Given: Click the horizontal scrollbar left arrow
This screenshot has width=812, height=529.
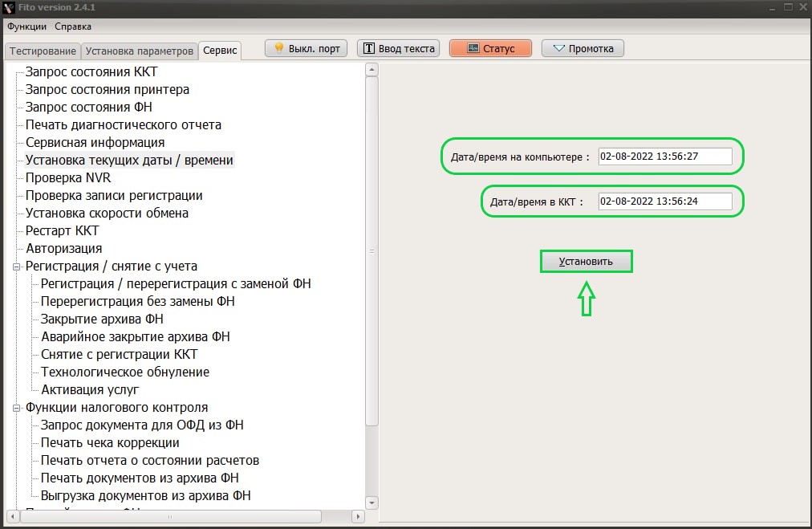Looking at the screenshot, I should [x=12, y=517].
